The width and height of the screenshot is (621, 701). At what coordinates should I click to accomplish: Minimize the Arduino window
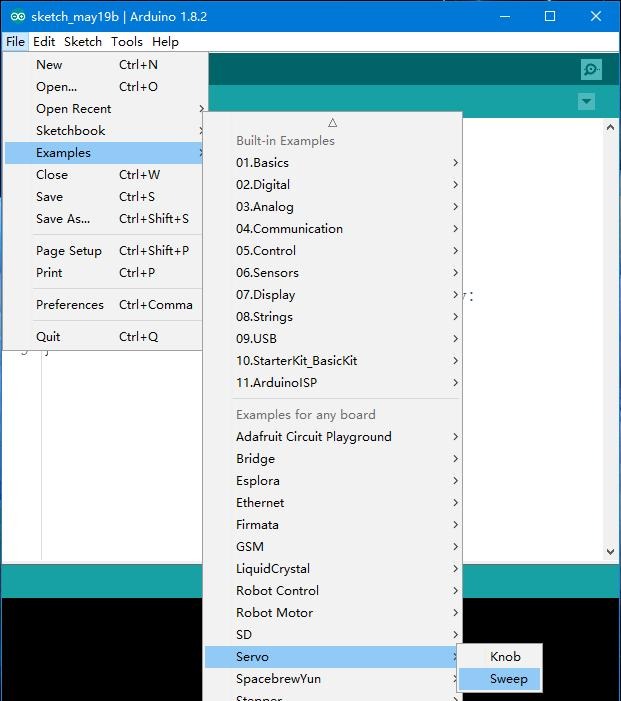(x=505, y=17)
